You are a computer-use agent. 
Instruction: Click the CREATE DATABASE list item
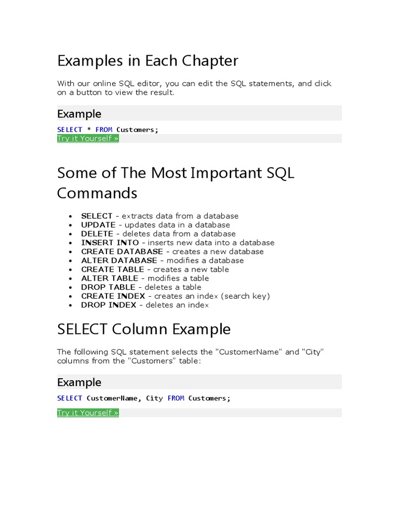[172, 251]
